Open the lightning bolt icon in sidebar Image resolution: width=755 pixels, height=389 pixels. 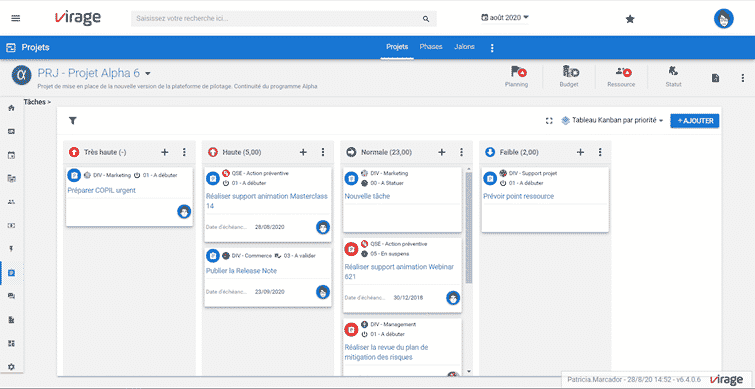coord(12,248)
